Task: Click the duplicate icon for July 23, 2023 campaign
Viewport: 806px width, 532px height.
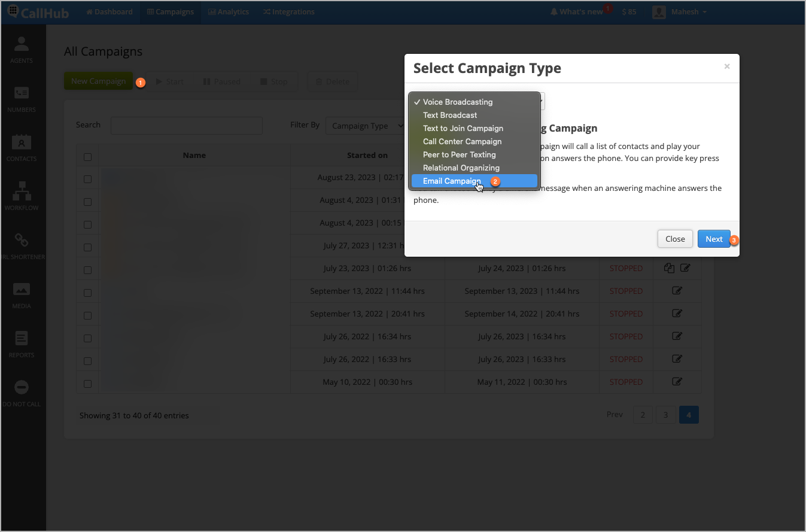Action: tap(670, 268)
